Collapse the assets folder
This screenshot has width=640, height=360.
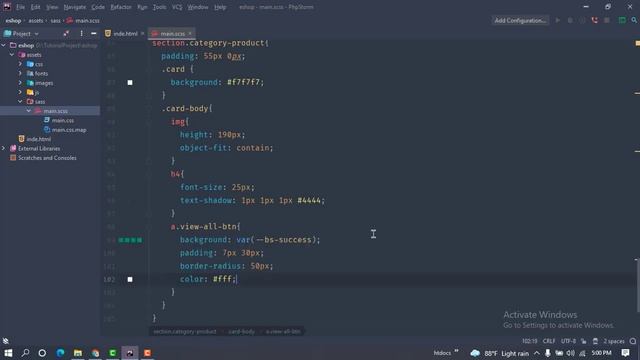click(12, 55)
